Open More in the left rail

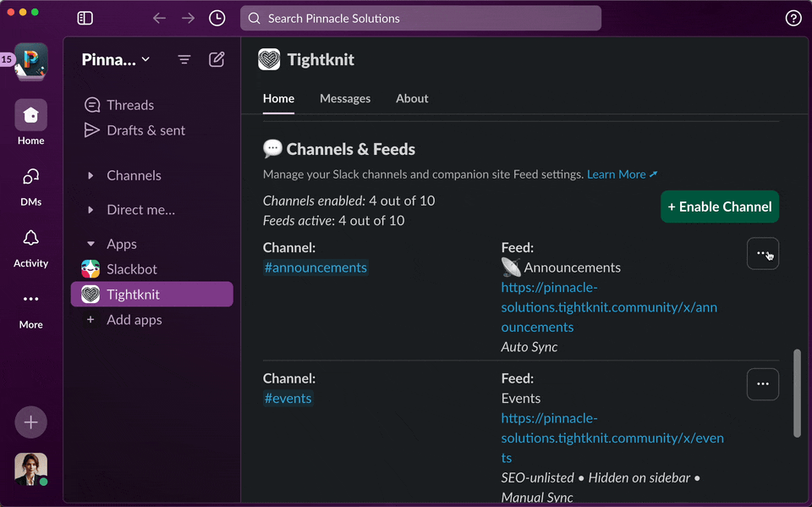[x=31, y=310]
